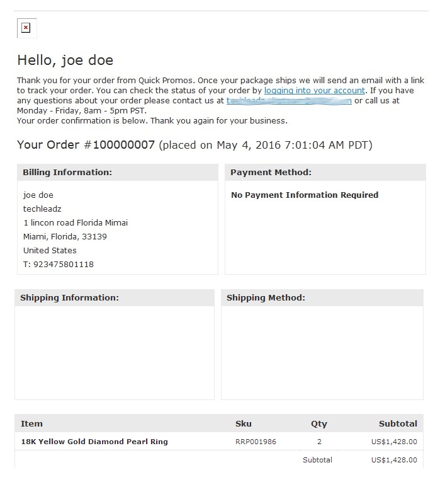Image resolution: width=433 pixels, height=504 pixels.
Task: Click the Subtotal column header
Action: [x=398, y=423]
